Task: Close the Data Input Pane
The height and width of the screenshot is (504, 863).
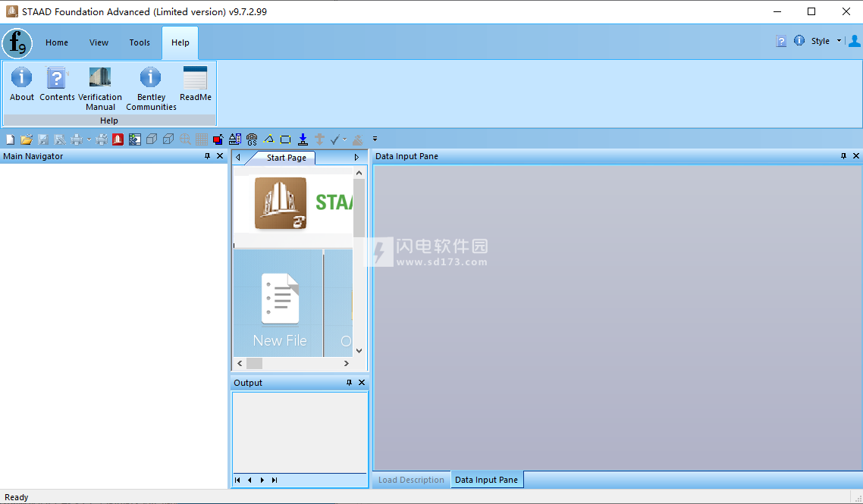Action: click(x=856, y=156)
